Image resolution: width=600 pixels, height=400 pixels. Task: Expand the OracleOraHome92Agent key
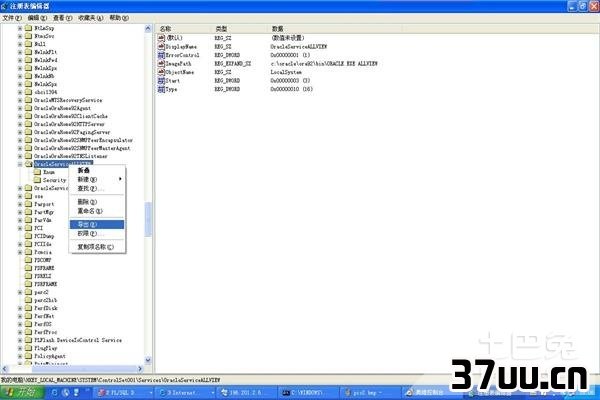tap(20, 108)
